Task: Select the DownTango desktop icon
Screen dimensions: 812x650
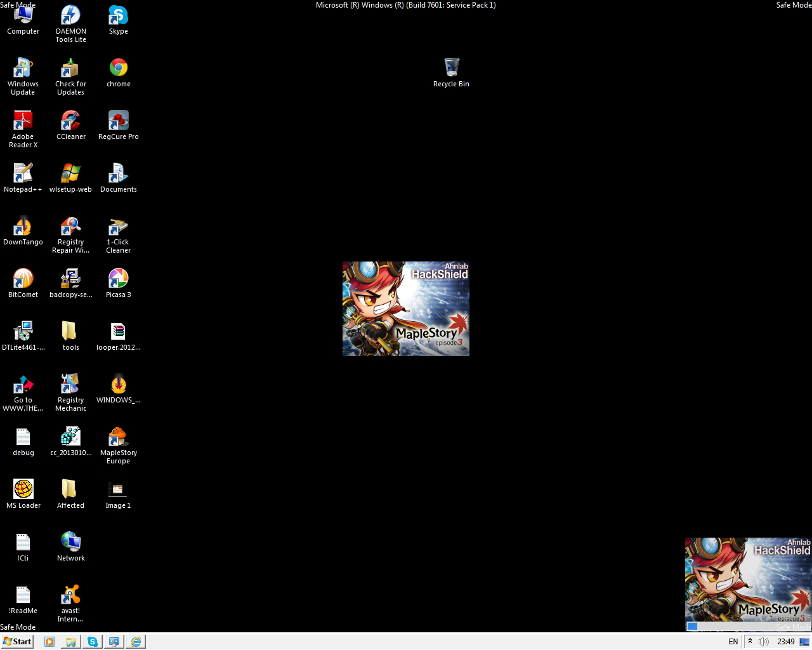Action: click(x=23, y=230)
